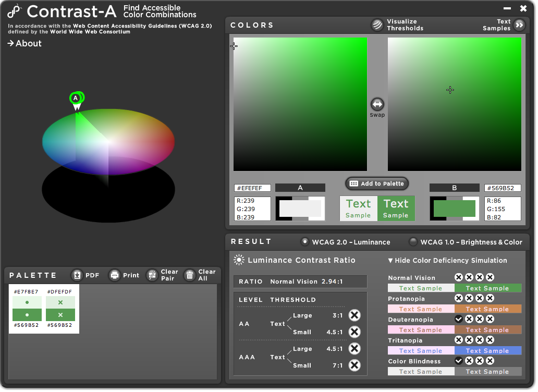Select WCAG 2.0 – Luminance radio button

[305, 242]
